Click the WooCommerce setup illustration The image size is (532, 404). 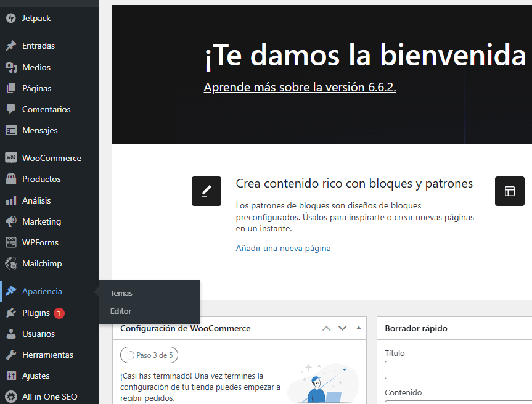[322, 384]
